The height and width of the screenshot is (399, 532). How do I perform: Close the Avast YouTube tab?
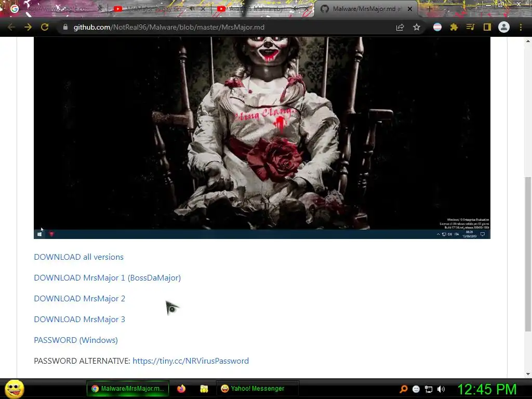click(307, 9)
